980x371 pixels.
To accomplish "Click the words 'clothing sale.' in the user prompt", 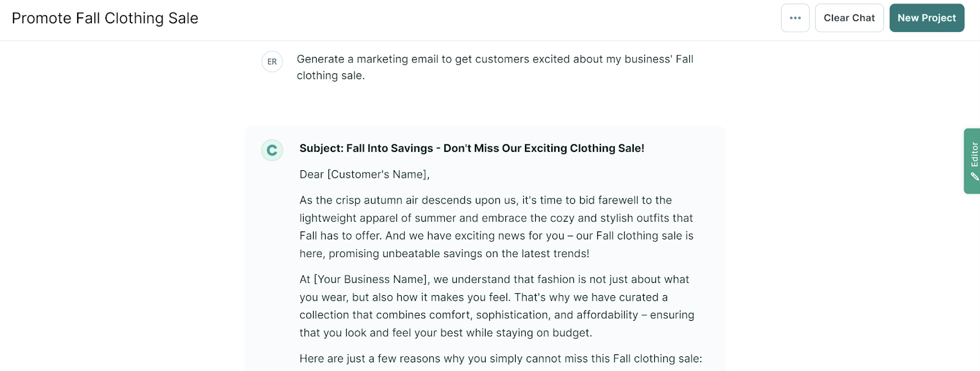I will click(x=331, y=76).
